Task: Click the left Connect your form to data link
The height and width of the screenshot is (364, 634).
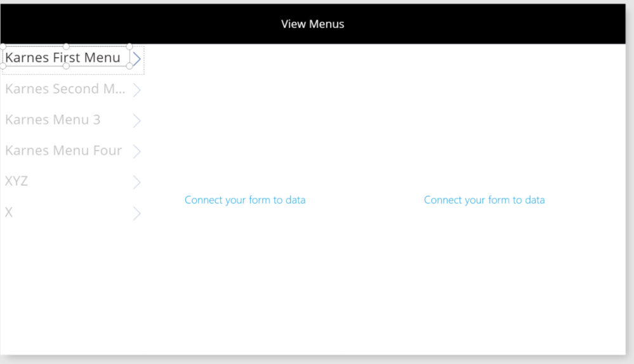Action: 245,200
